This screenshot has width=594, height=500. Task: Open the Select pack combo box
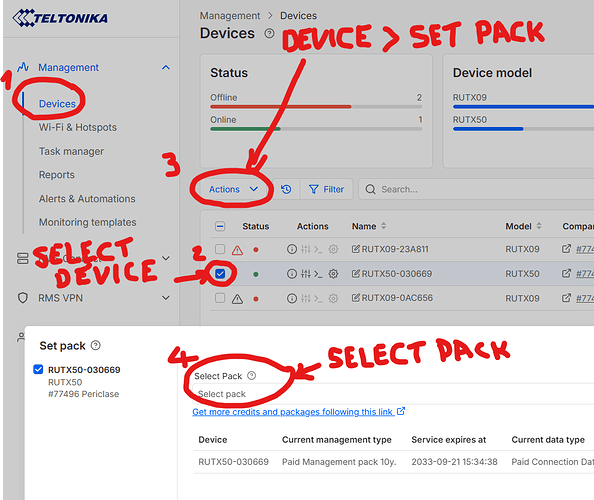point(393,394)
